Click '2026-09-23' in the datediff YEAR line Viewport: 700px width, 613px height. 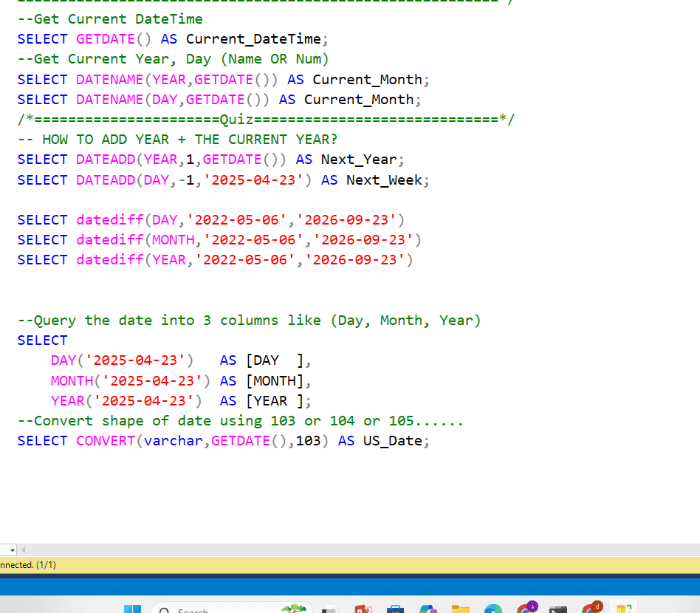pyautogui.click(x=354, y=260)
